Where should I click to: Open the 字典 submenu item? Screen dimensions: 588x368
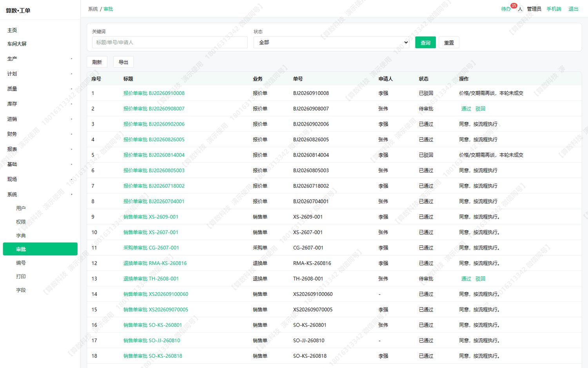[21, 236]
